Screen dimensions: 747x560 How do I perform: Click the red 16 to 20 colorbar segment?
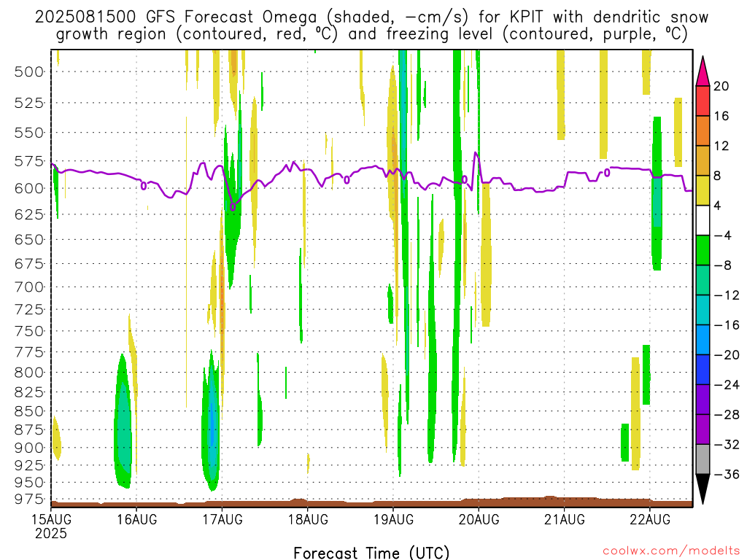coord(703,101)
